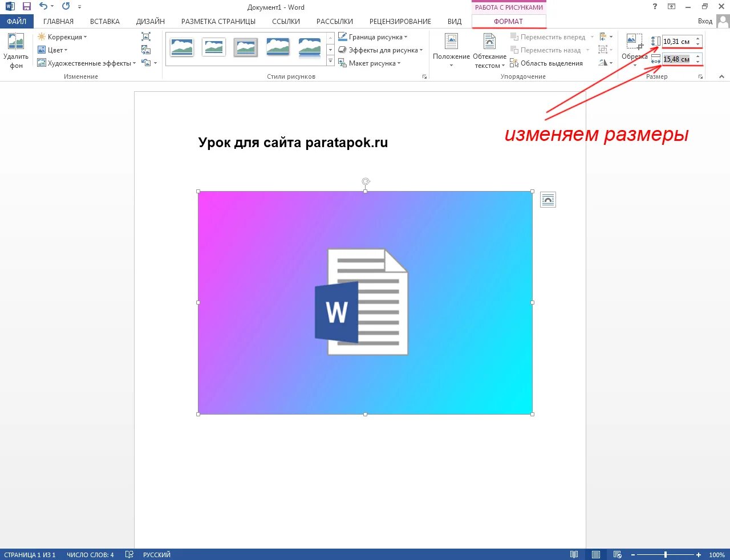The height and width of the screenshot is (560, 730).
Task: Expand the full picture styles gallery
Action: [x=330, y=62]
